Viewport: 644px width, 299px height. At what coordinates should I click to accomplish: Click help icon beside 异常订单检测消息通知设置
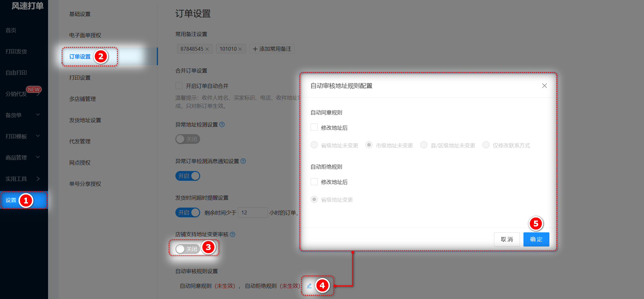pos(243,161)
